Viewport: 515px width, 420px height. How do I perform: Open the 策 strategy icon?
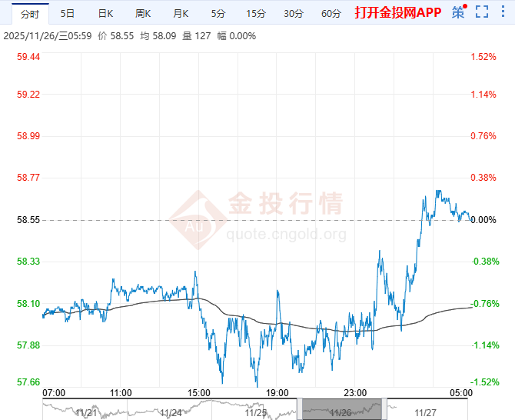point(459,12)
